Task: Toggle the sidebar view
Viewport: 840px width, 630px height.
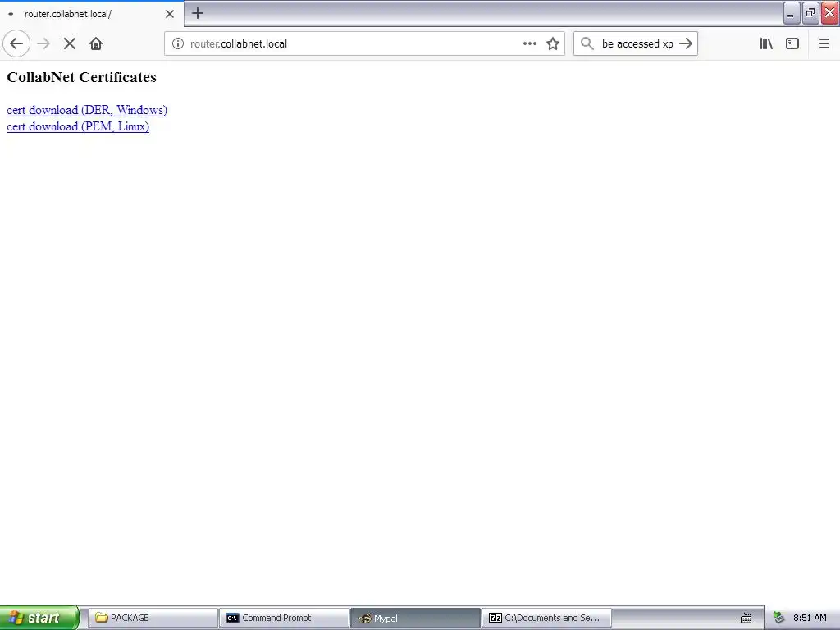Action: click(792, 44)
